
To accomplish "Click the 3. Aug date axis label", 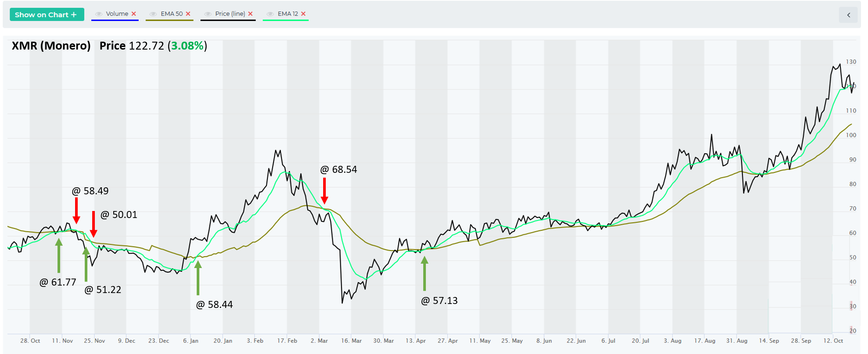I will [673, 341].
